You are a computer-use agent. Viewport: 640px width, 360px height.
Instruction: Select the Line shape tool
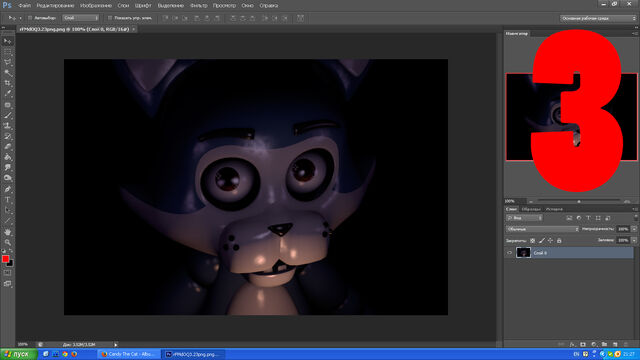(x=8, y=221)
